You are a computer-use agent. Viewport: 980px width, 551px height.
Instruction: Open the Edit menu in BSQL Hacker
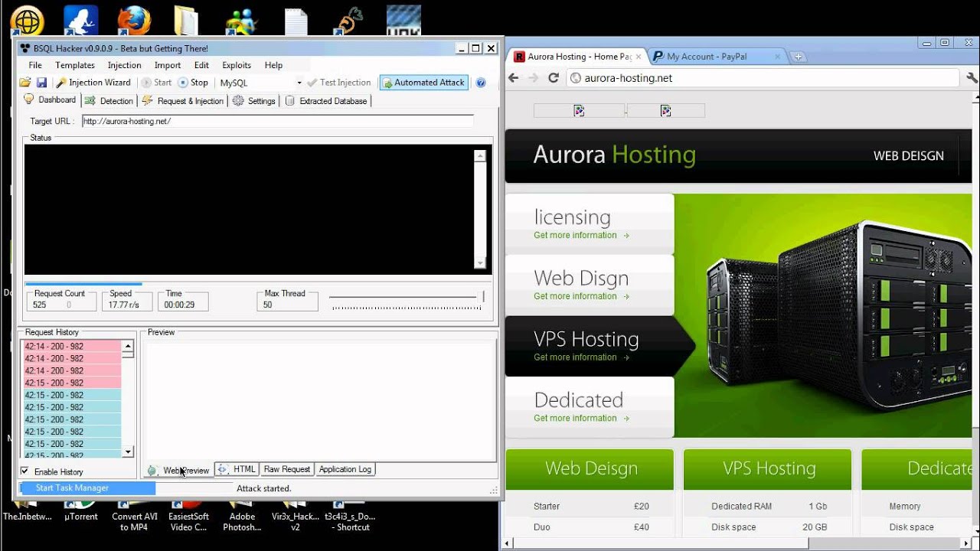(x=201, y=65)
